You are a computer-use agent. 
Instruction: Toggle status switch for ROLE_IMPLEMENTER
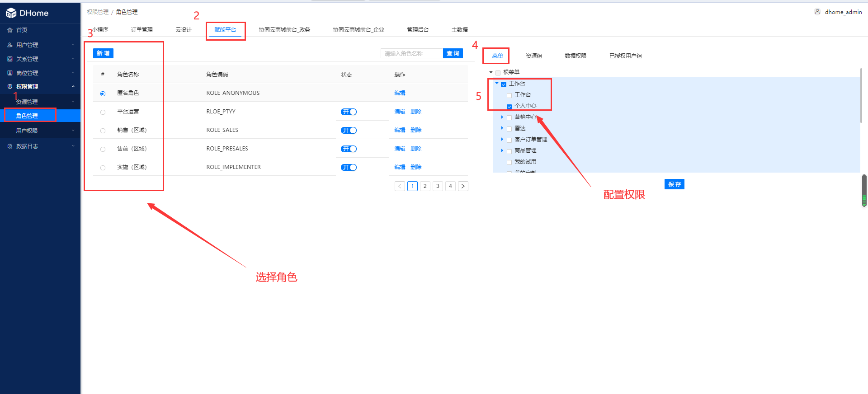pyautogui.click(x=349, y=168)
